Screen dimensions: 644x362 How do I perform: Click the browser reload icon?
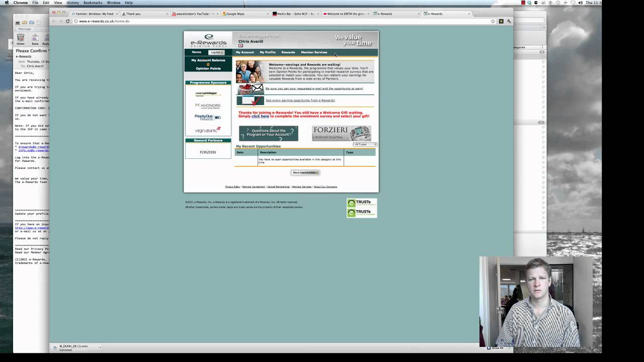68,21
